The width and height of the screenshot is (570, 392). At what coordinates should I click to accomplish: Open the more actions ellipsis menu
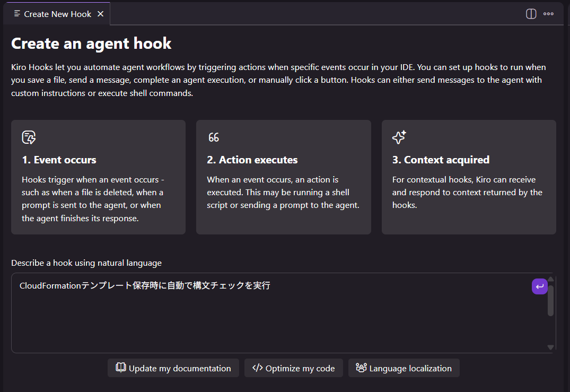(x=548, y=14)
